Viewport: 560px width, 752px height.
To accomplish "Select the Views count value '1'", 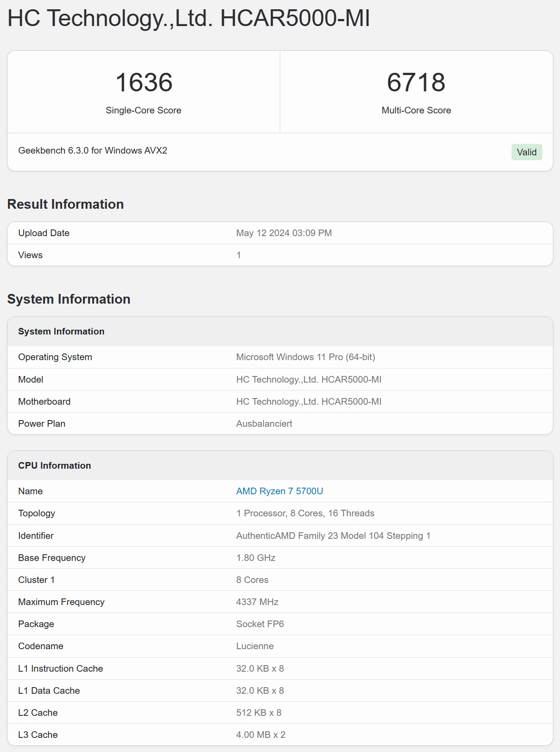I will [239, 255].
